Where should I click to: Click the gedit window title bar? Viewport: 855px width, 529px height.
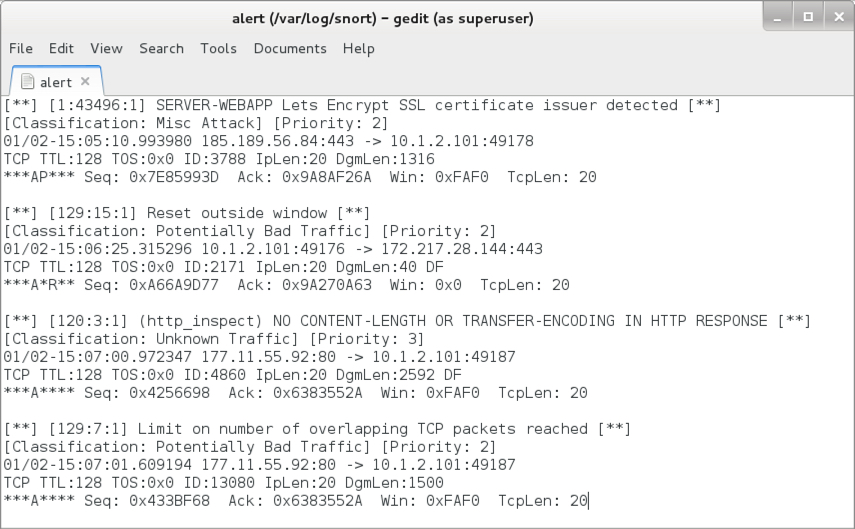tap(382, 18)
